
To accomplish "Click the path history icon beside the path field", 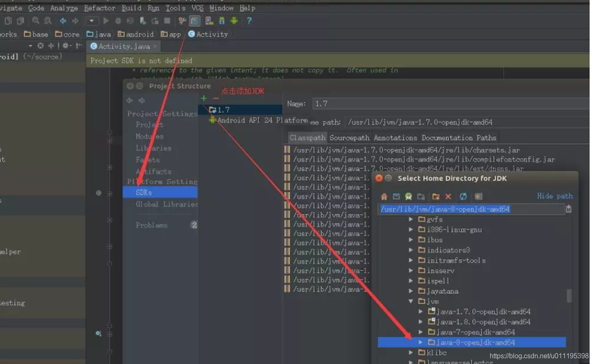I will 569,209.
